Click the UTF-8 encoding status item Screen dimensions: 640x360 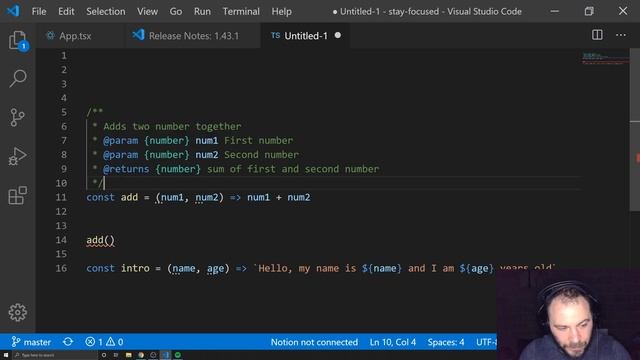coord(486,342)
